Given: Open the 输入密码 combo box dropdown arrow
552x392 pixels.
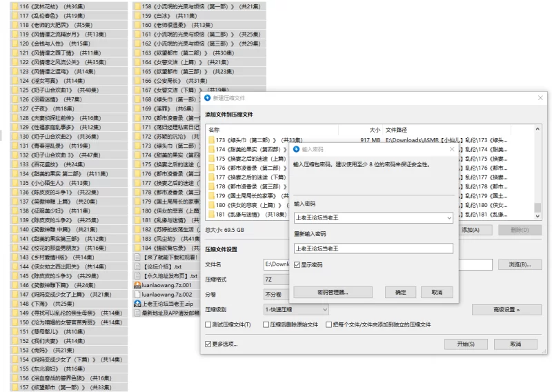Looking at the screenshot, I should [448, 218].
